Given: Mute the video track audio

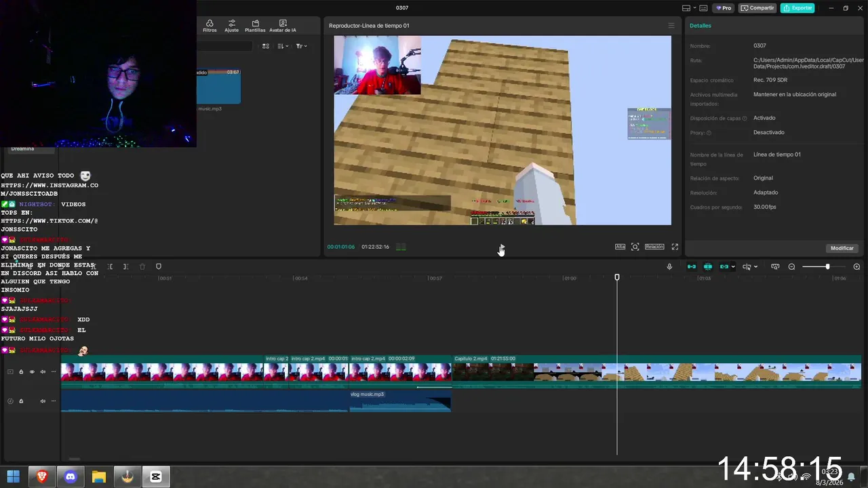Looking at the screenshot, I should [43, 371].
